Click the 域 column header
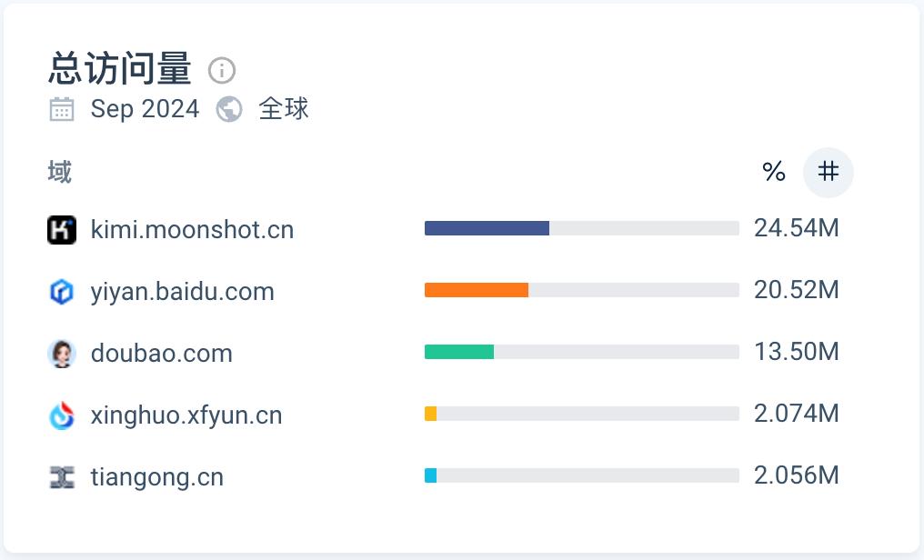 [x=60, y=172]
